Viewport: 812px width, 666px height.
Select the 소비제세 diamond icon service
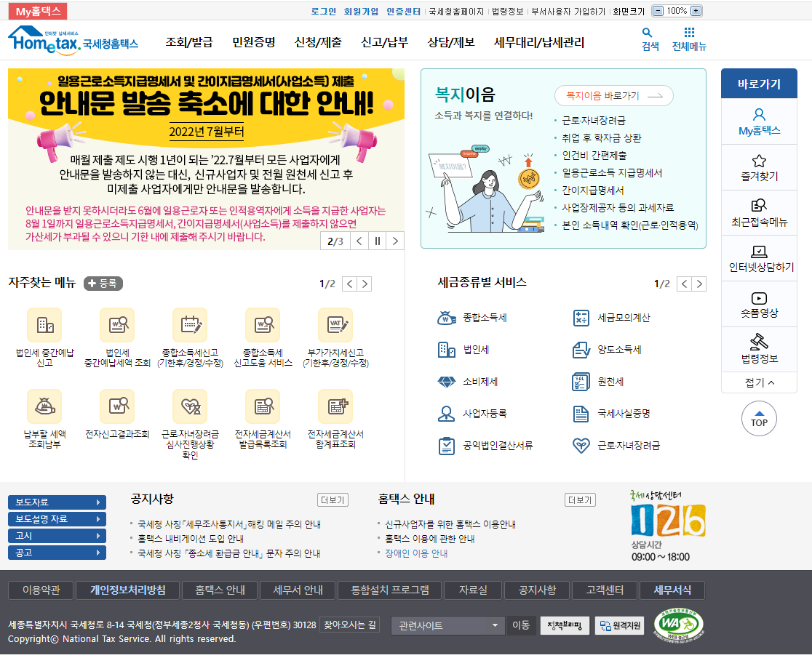(x=467, y=382)
